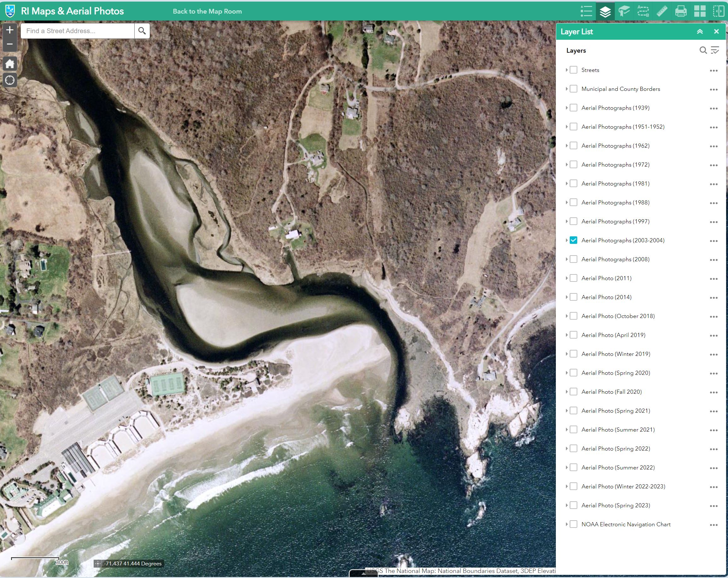Expand the NOAA Electronic Navigation Chart layer
This screenshot has width=728, height=578.
[x=567, y=524]
